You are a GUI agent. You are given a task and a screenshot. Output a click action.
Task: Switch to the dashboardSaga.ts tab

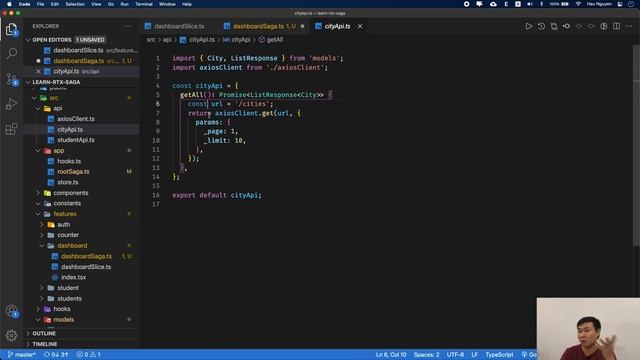pyautogui.click(x=264, y=26)
